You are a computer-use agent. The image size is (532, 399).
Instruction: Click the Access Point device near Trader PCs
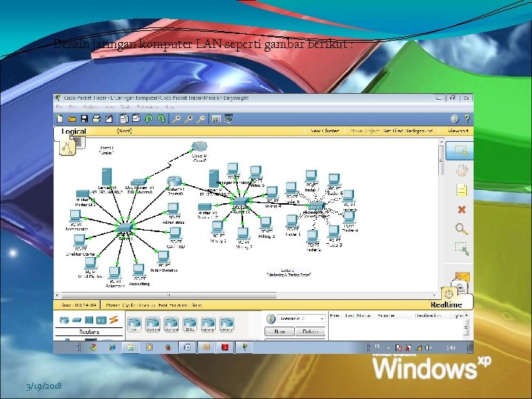pos(316,205)
